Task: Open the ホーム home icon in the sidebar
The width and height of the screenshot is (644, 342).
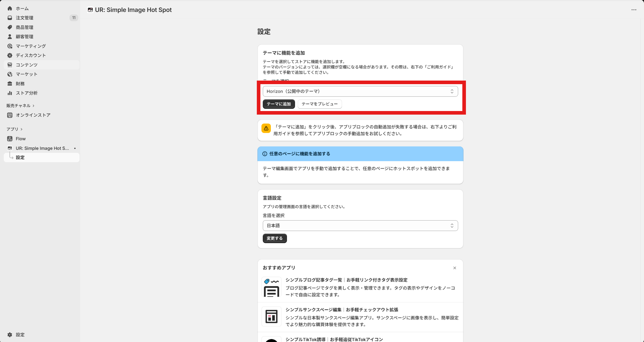Action: pos(10,8)
